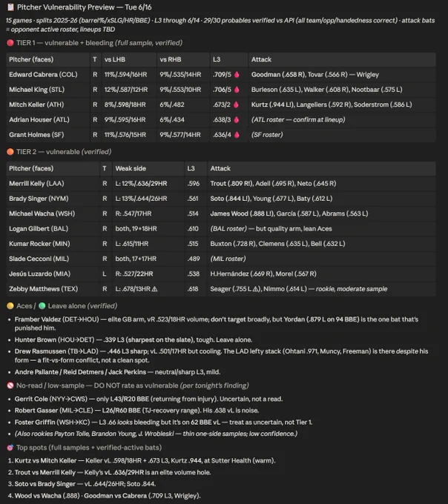Click Michael King (STL) pitcher cell
The image size is (448, 504).
(x=48, y=90)
